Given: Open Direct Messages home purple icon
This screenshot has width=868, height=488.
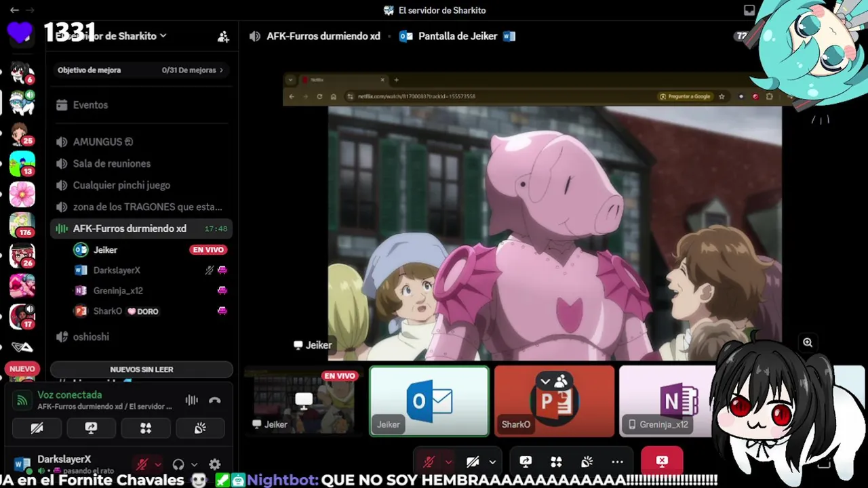Looking at the screenshot, I should 20,33.
